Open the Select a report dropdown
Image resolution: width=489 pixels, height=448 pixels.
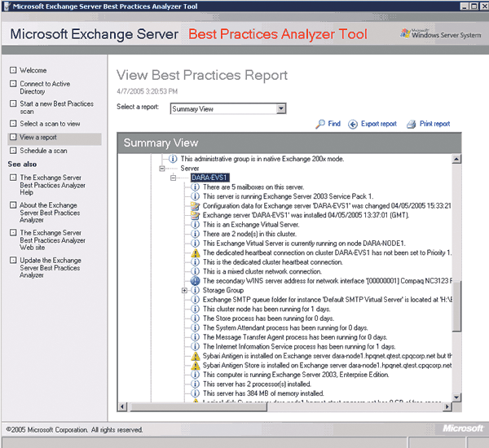[x=280, y=108]
